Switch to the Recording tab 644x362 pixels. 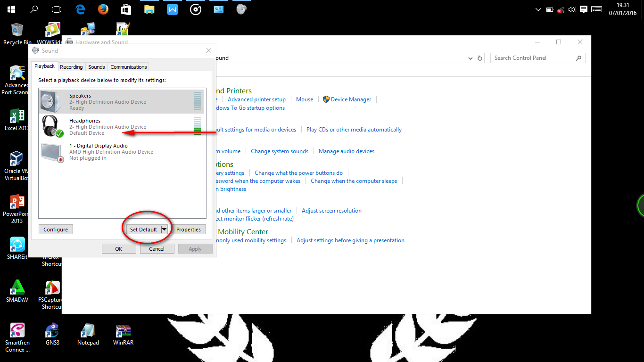pos(71,66)
